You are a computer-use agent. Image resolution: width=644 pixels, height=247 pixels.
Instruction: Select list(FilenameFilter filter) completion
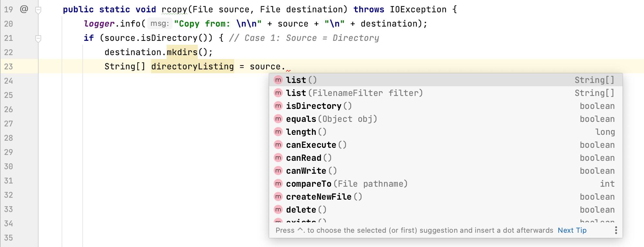click(354, 93)
